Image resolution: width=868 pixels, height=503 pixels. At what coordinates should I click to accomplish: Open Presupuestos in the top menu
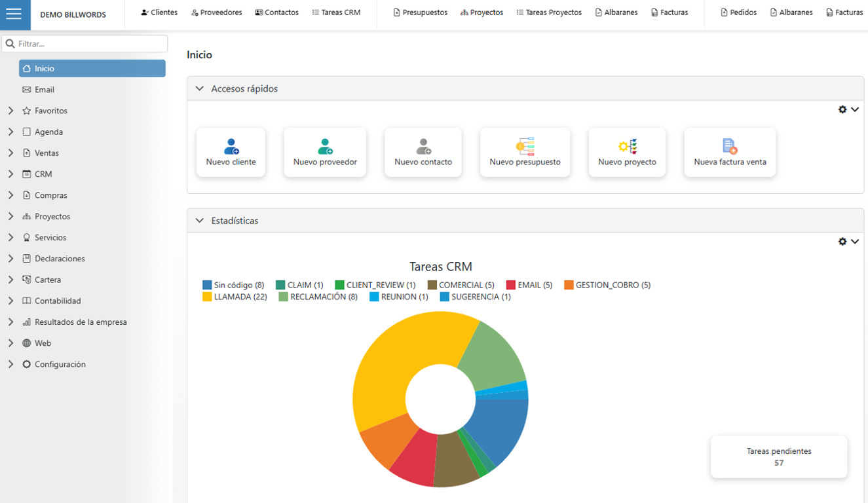click(x=420, y=12)
